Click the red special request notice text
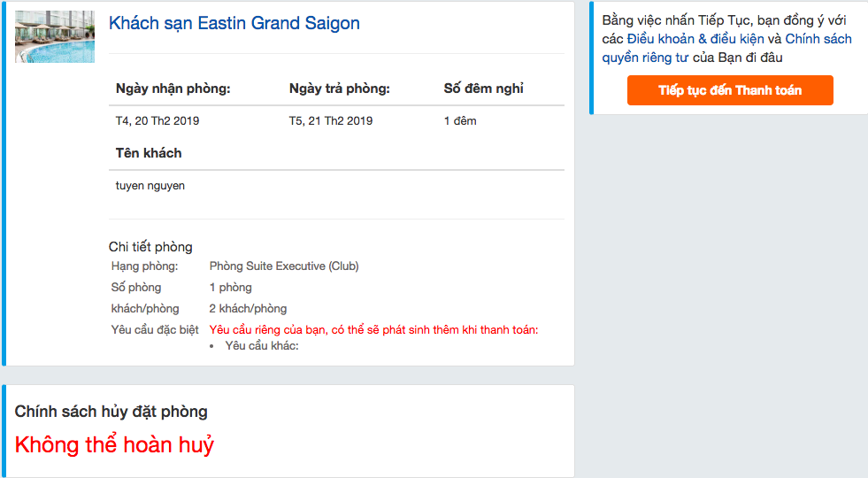 [x=373, y=330]
